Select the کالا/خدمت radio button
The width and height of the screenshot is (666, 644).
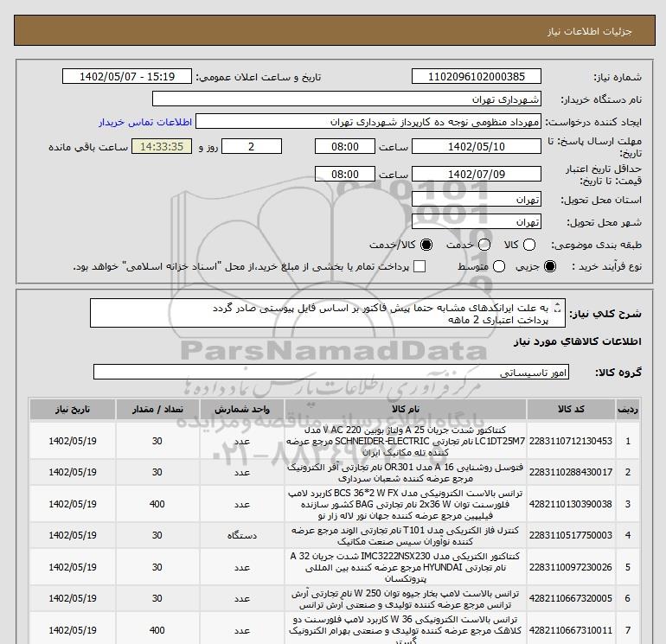coord(426,245)
